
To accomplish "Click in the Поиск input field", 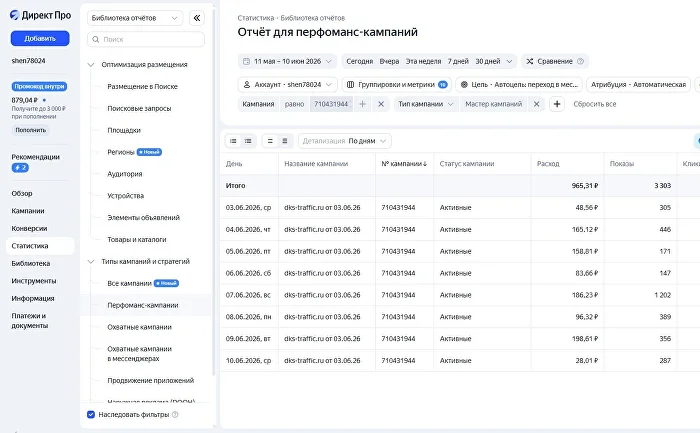I will point(146,39).
